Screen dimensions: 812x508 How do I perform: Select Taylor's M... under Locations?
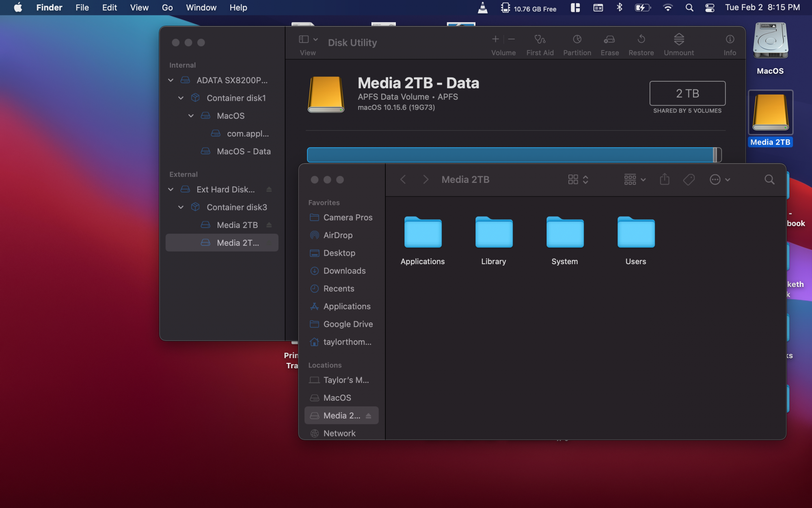coord(341,380)
